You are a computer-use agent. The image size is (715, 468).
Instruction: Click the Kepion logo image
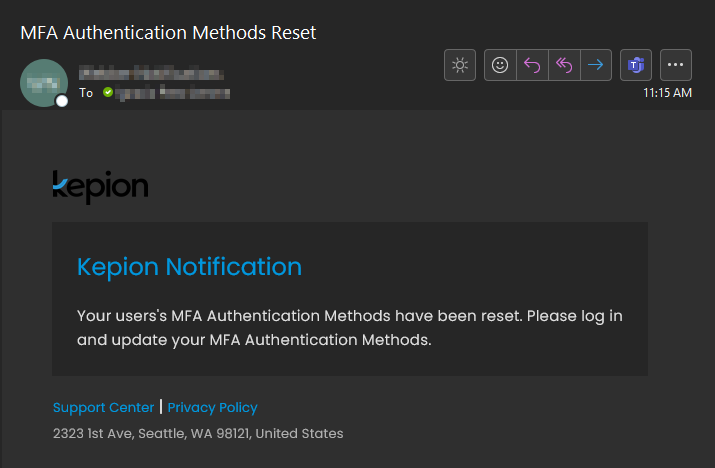[100, 187]
